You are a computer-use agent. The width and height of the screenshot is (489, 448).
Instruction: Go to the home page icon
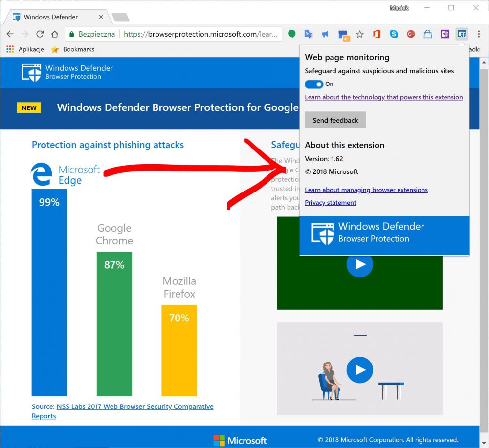pos(55,34)
